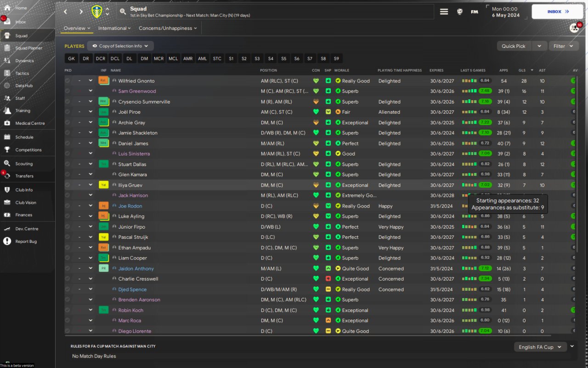
Task: Click the search magnifier icon
Action: point(123,11)
